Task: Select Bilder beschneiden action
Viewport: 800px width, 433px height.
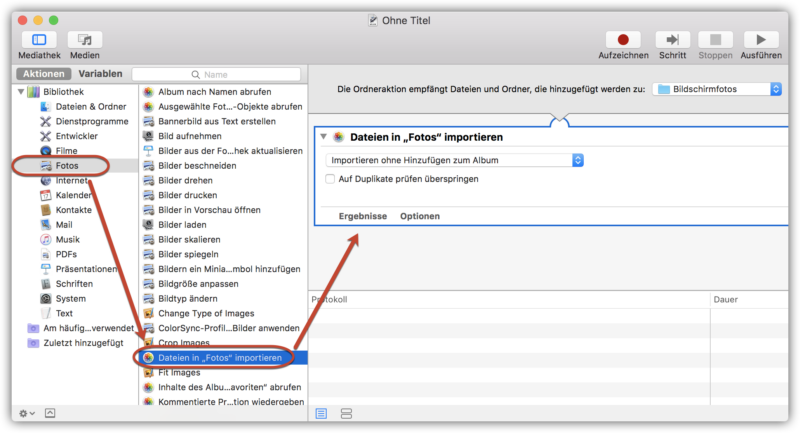Action: coord(197,166)
